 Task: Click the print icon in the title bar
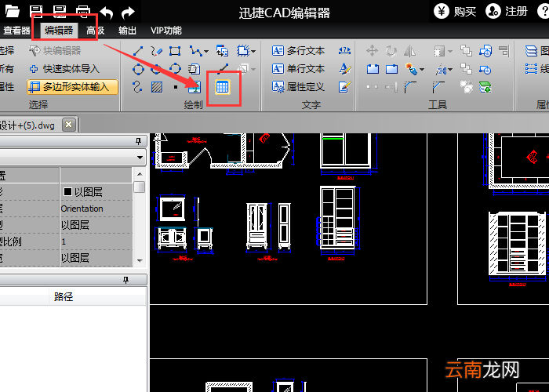tap(82, 11)
